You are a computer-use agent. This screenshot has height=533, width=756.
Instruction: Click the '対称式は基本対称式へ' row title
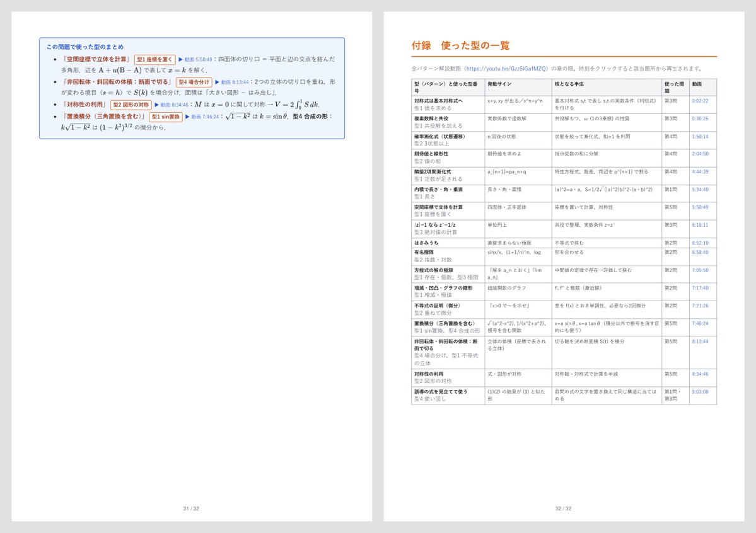[x=438, y=101]
